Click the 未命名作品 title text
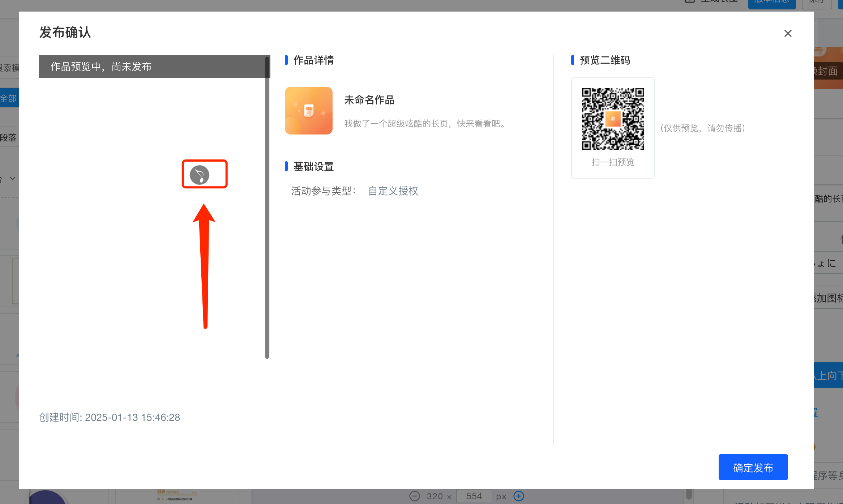Viewport: 843px width, 504px height. 369,100
